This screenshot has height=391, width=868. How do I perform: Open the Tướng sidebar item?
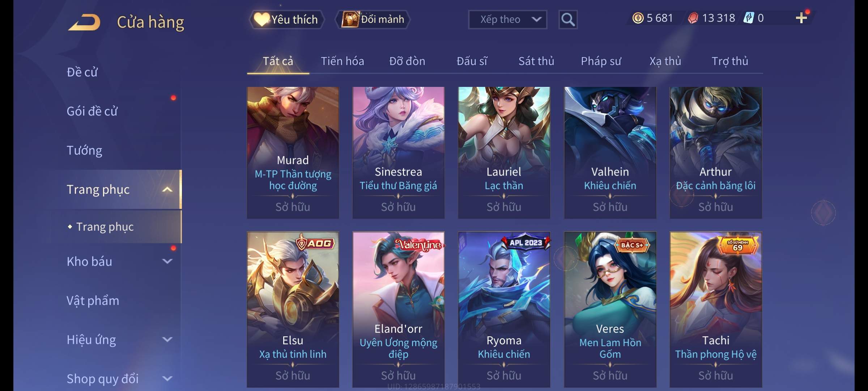84,150
